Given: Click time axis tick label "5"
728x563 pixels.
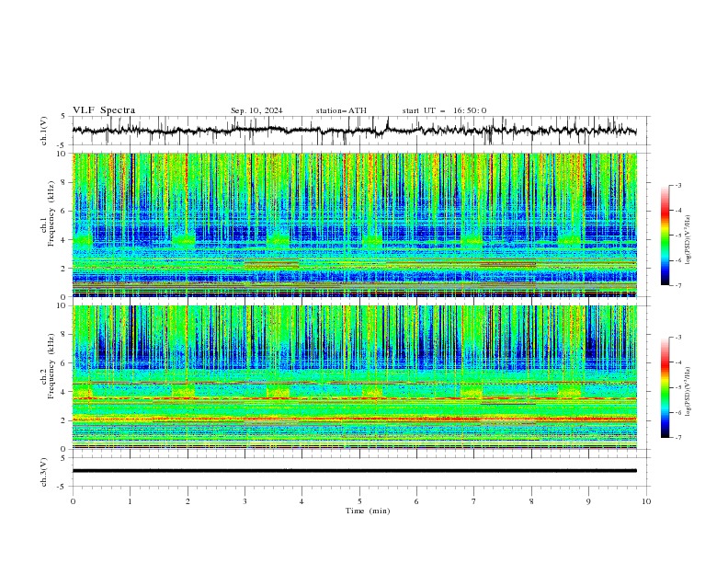Looking at the screenshot, I should point(359,501).
